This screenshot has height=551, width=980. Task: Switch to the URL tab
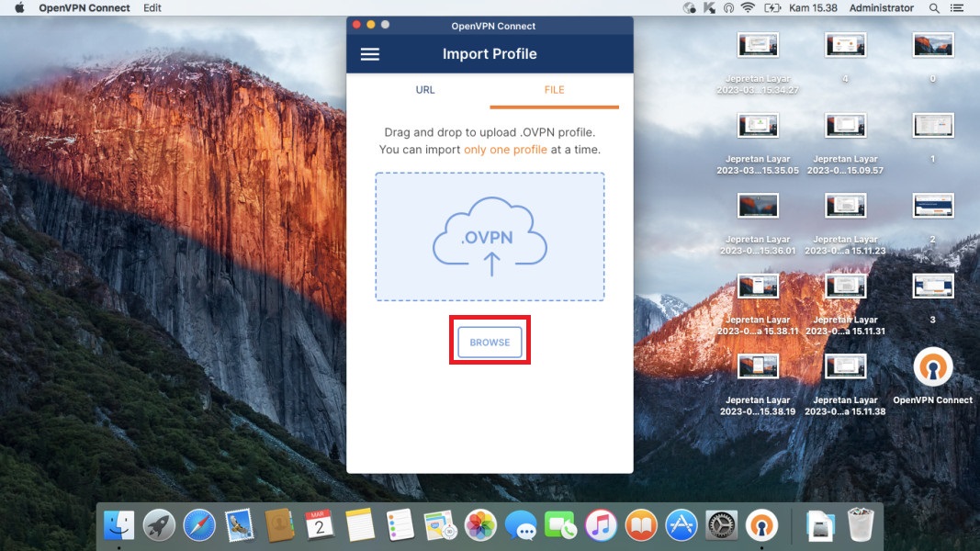coord(424,90)
